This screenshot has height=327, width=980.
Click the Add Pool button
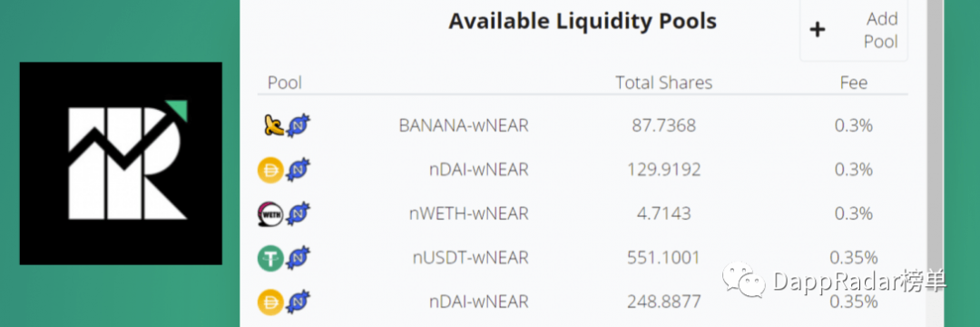(854, 30)
